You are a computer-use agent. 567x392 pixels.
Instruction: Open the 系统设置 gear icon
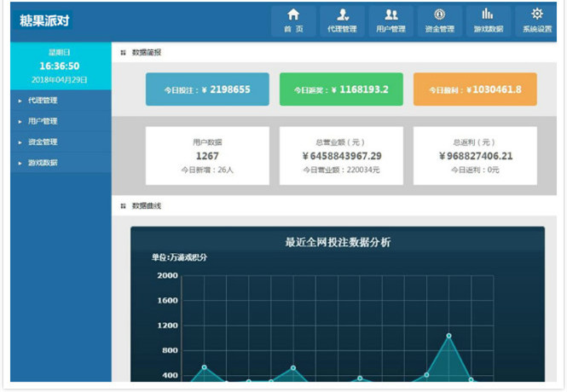coord(536,14)
